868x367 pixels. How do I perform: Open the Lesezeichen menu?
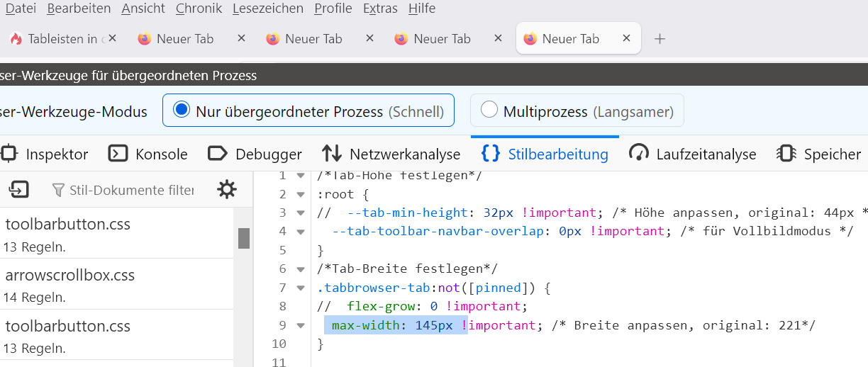(269, 9)
